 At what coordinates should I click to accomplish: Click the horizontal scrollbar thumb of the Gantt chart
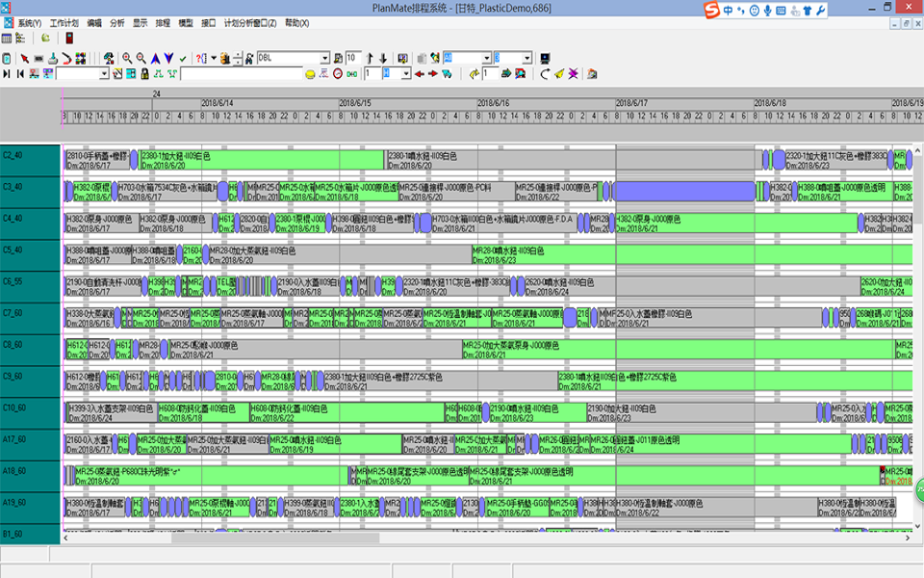coord(275,538)
